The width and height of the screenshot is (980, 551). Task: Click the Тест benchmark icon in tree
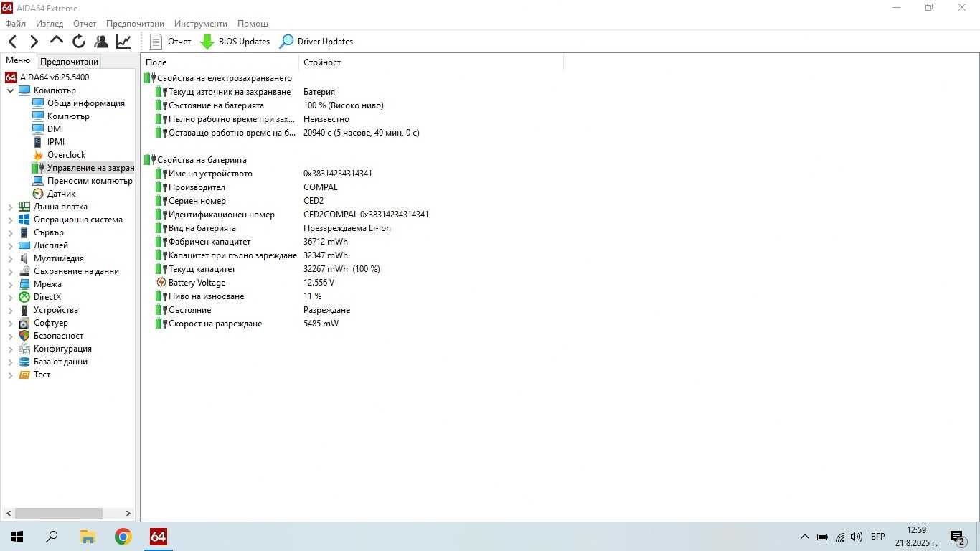(24, 375)
